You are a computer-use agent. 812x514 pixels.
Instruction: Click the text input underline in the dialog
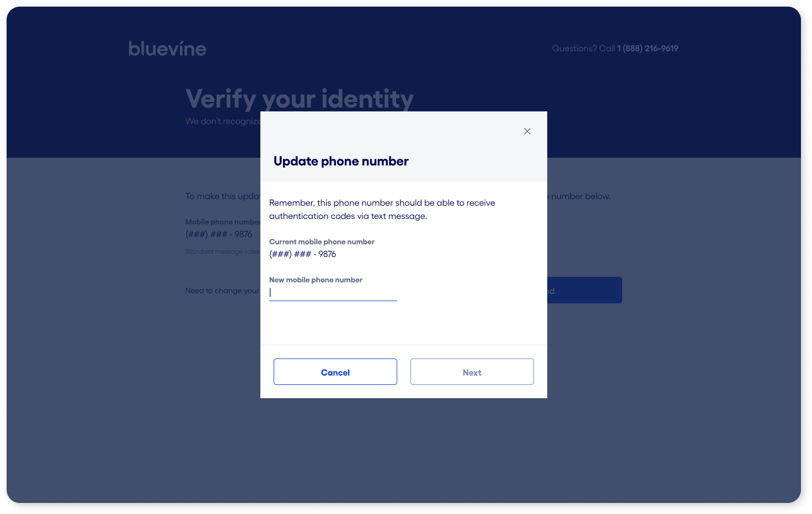(x=333, y=300)
